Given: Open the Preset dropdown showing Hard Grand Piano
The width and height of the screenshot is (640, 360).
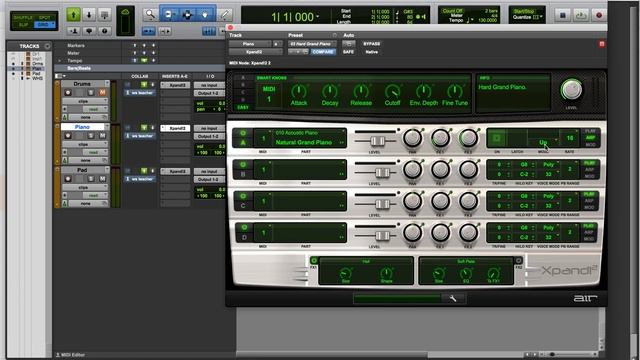Looking at the screenshot, I should click(311, 44).
